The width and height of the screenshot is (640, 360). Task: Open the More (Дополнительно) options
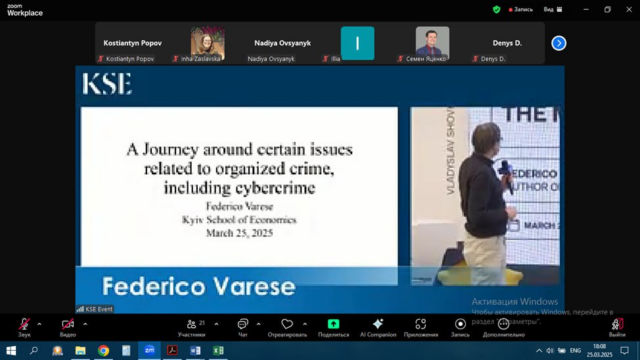[x=504, y=328]
